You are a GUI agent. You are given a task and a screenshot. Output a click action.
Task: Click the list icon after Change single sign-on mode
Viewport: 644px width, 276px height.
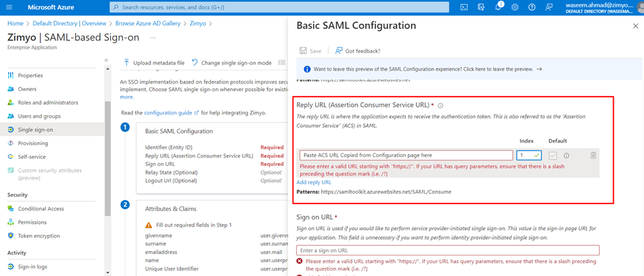282,63
